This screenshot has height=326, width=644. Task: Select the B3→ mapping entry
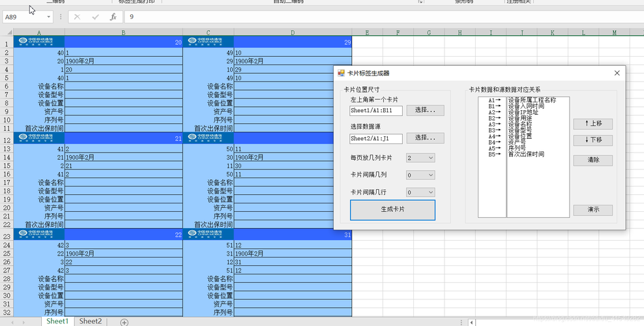[x=495, y=130]
